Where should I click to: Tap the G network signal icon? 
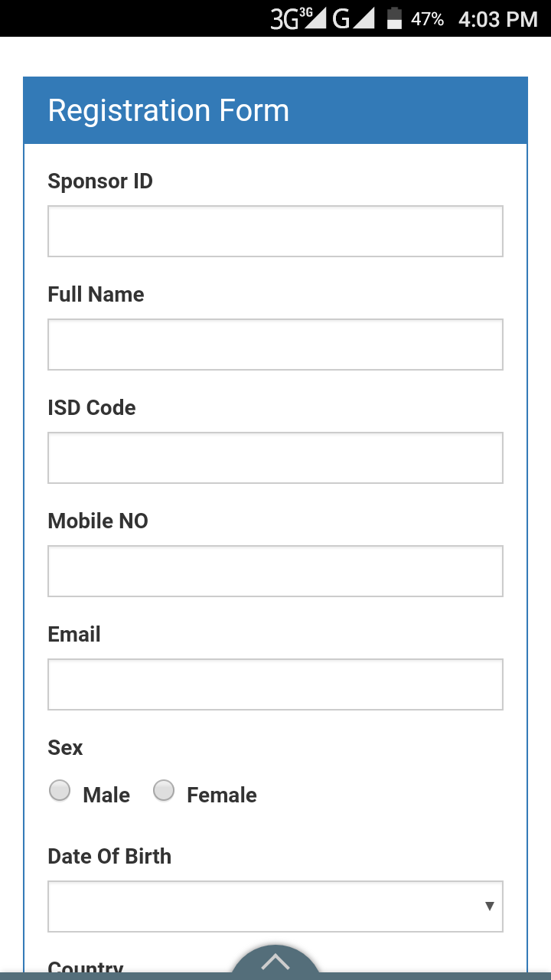354,18
